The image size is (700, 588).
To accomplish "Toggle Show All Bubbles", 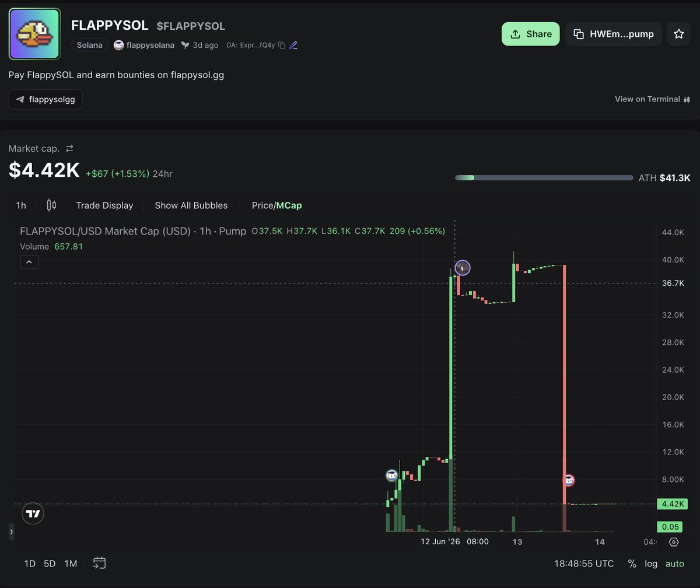I will (x=191, y=205).
